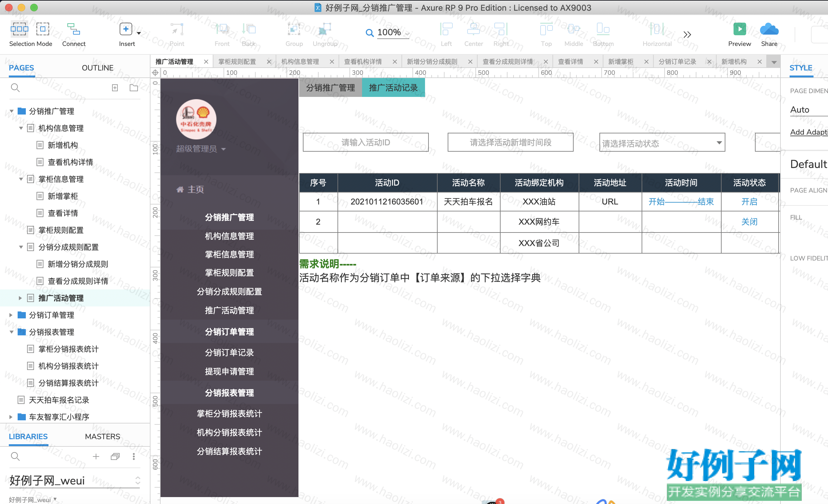
Task: Close the 查看详情 tab
Action: (x=596, y=62)
